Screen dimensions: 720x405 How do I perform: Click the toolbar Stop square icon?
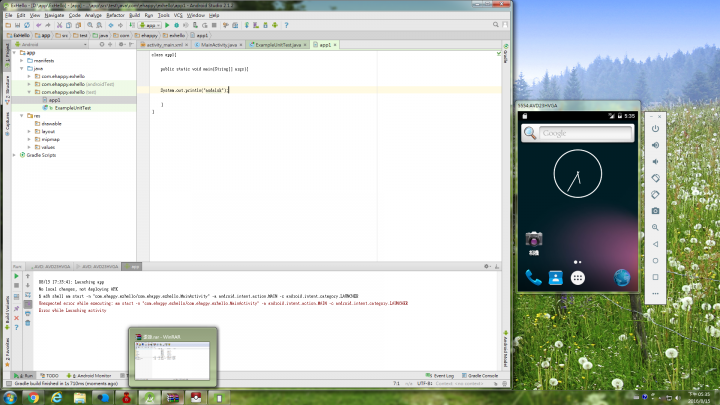click(x=214, y=25)
